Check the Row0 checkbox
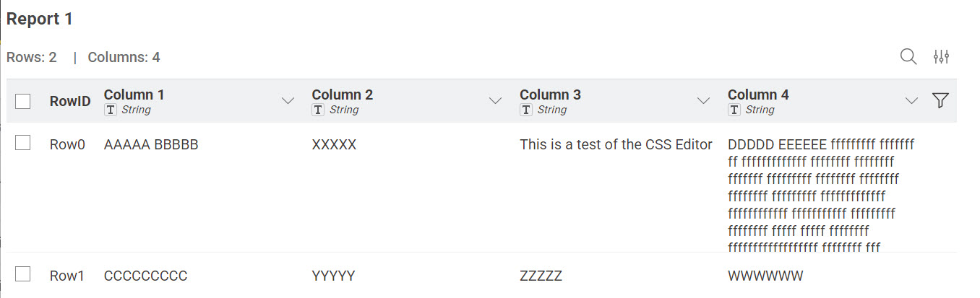This screenshot has height=298, width=980. coord(23,144)
